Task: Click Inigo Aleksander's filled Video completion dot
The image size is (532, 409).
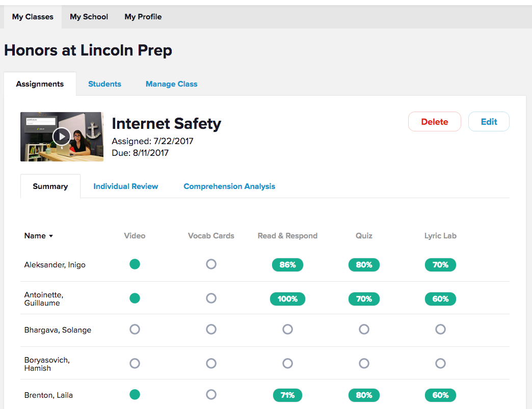Action: click(x=135, y=264)
